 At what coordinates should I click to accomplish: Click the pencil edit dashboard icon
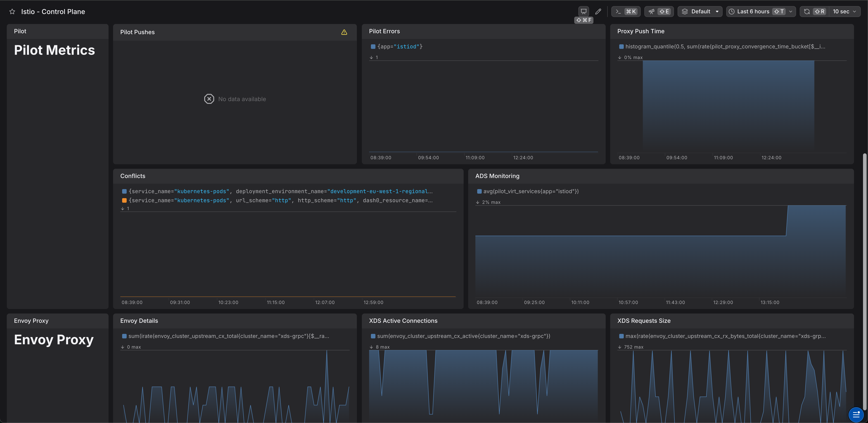[598, 12]
